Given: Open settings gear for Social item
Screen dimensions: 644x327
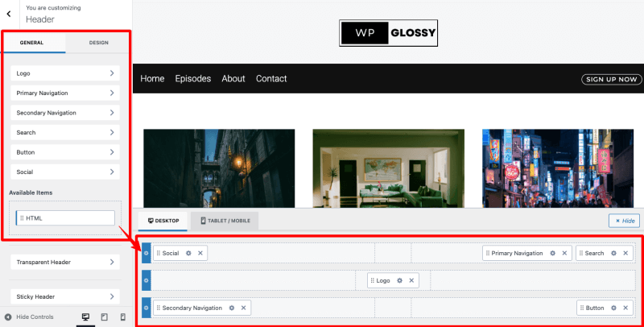Looking at the screenshot, I should 188,253.
